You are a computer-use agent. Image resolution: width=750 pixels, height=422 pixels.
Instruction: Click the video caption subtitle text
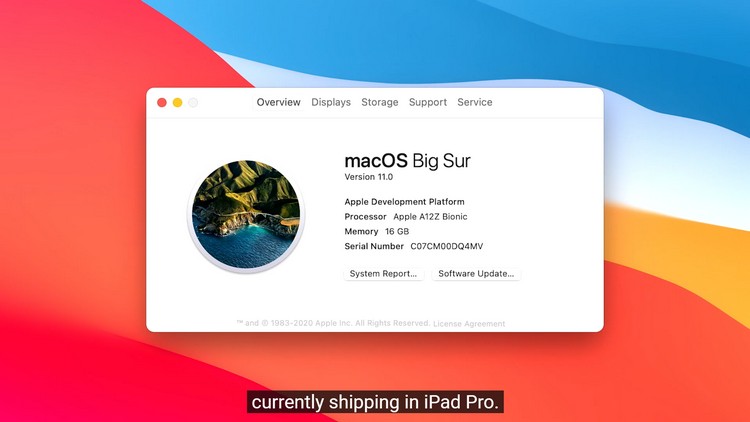pos(375,402)
